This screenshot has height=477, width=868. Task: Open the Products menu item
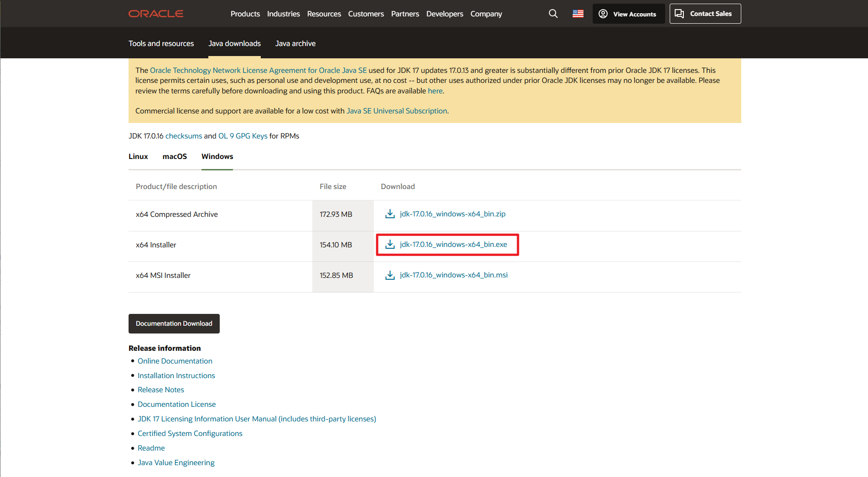point(245,14)
